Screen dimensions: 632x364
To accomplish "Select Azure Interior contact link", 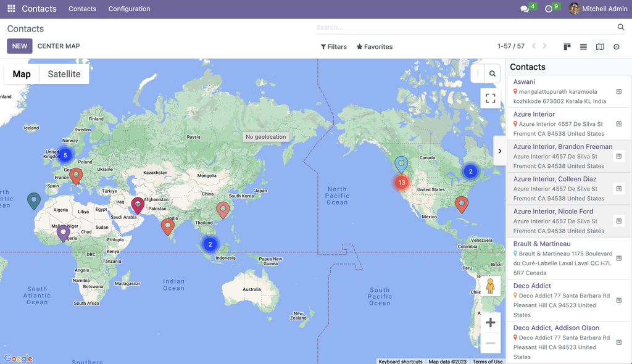I will [534, 114].
